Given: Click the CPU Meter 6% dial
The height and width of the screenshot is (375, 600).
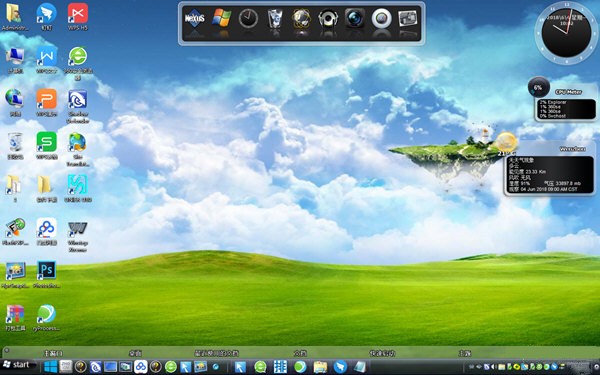Looking at the screenshot, I should click(538, 87).
